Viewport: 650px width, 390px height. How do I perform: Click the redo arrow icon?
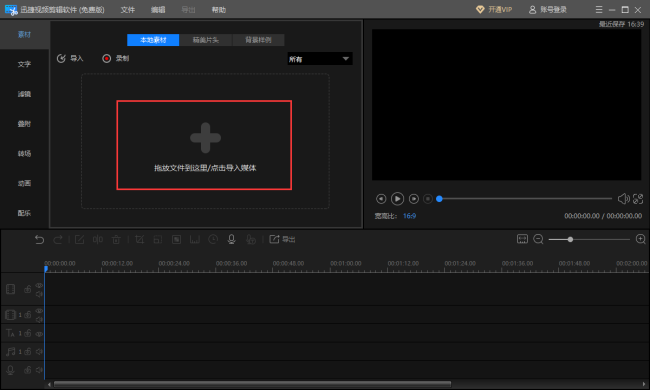58,240
